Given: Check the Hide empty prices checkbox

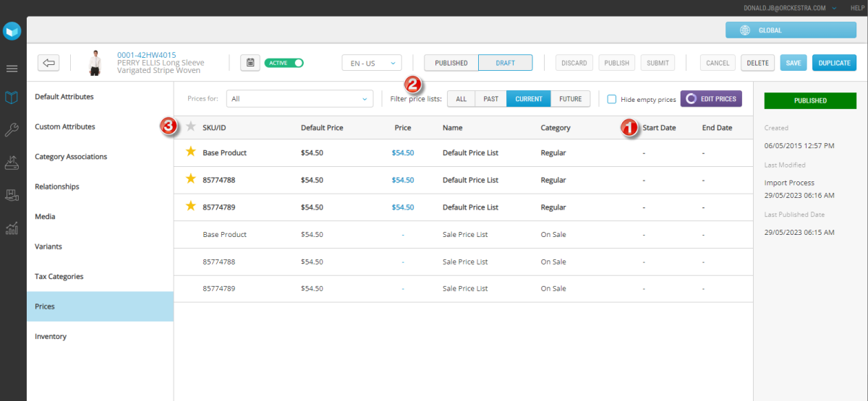Looking at the screenshot, I should click(612, 99).
